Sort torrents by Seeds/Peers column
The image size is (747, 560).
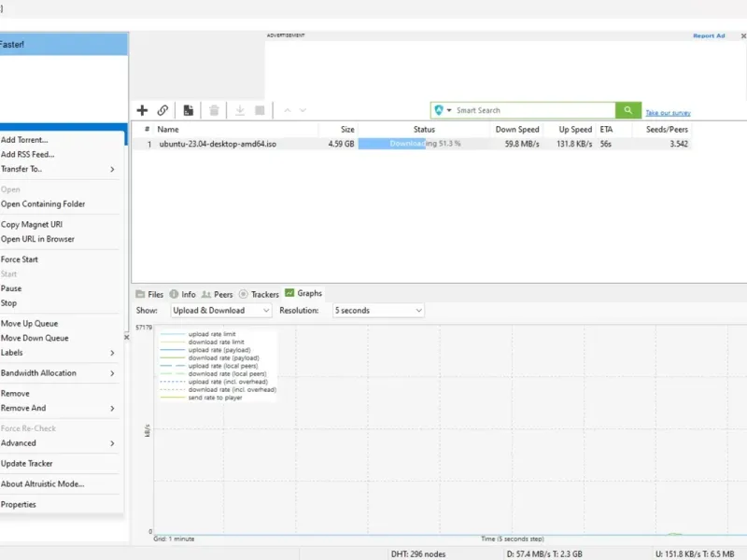coord(667,130)
